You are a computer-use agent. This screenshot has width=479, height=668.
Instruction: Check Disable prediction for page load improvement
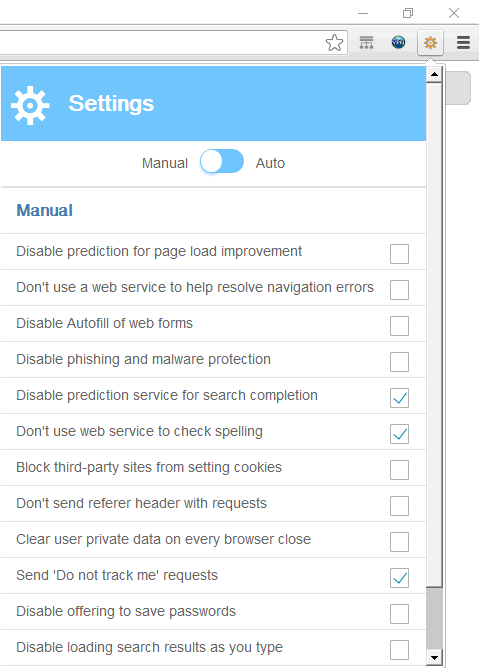tap(399, 254)
